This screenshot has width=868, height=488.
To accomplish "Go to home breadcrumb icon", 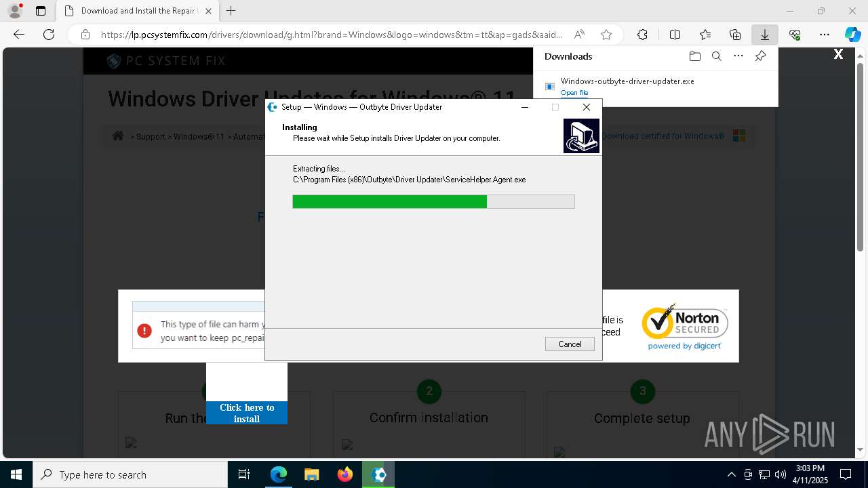I will (118, 136).
